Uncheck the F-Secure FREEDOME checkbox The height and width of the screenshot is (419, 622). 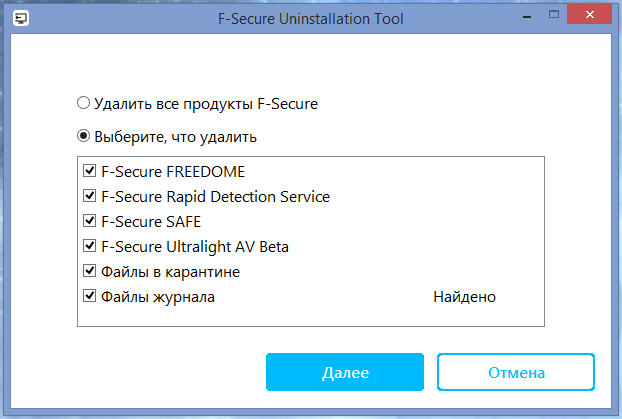90,171
